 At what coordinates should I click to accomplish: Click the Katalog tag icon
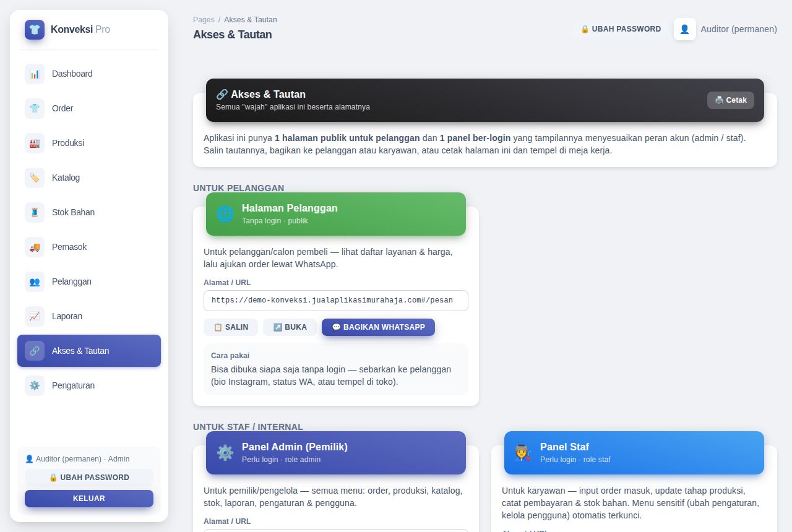pyautogui.click(x=35, y=178)
